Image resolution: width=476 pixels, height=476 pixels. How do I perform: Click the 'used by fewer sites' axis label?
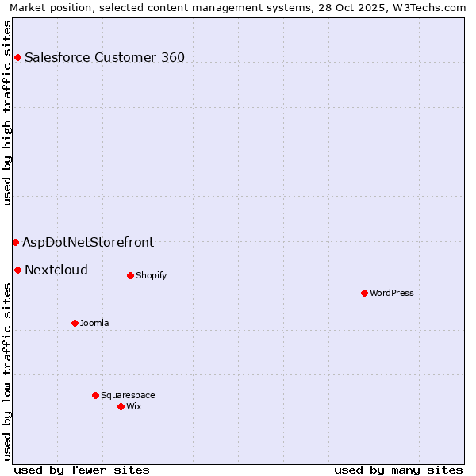(82, 470)
